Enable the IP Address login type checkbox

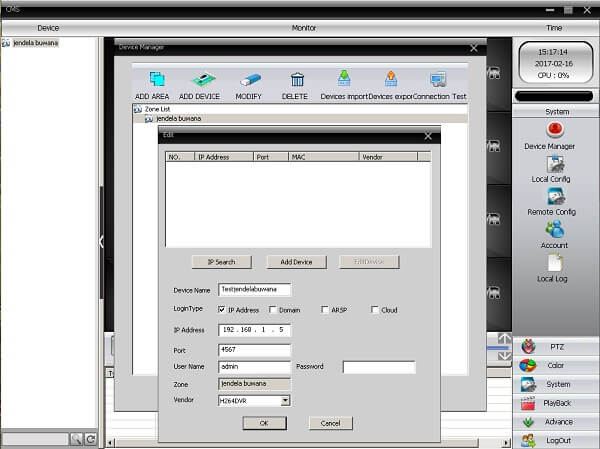coord(222,309)
